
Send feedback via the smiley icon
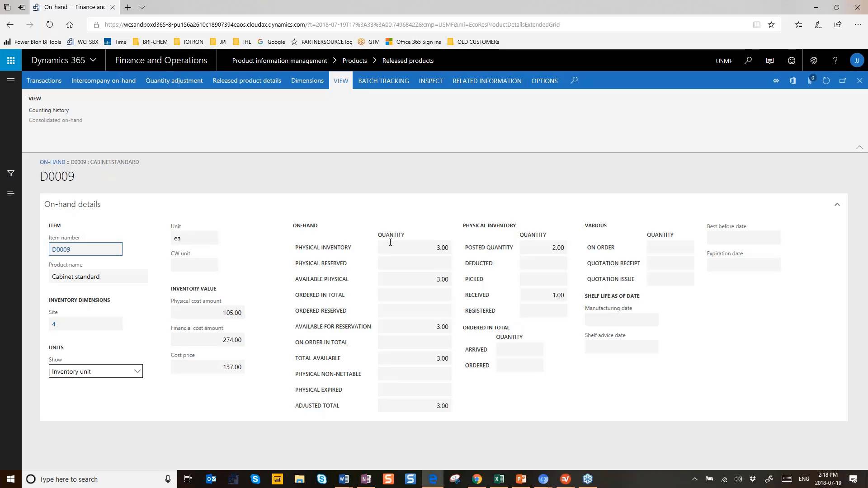791,60
